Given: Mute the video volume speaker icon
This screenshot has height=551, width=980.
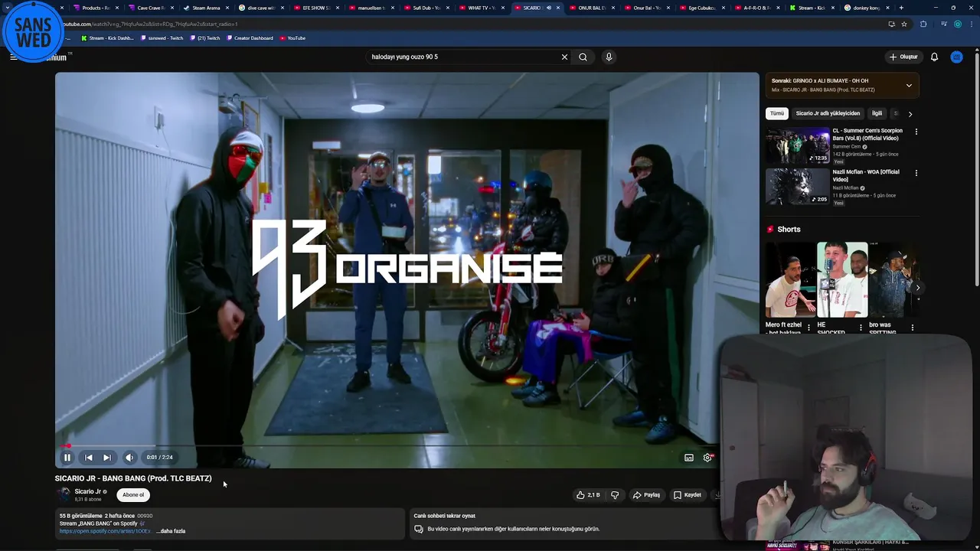Looking at the screenshot, I should tap(129, 458).
